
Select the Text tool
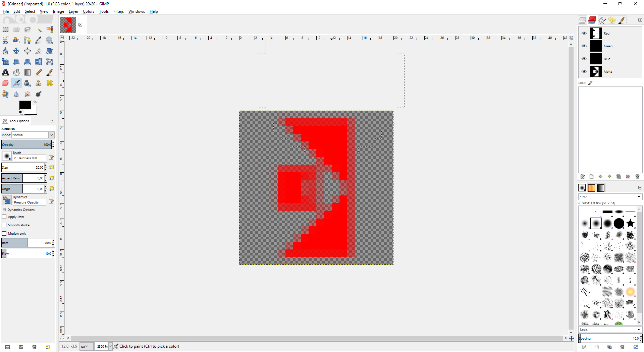tap(5, 72)
